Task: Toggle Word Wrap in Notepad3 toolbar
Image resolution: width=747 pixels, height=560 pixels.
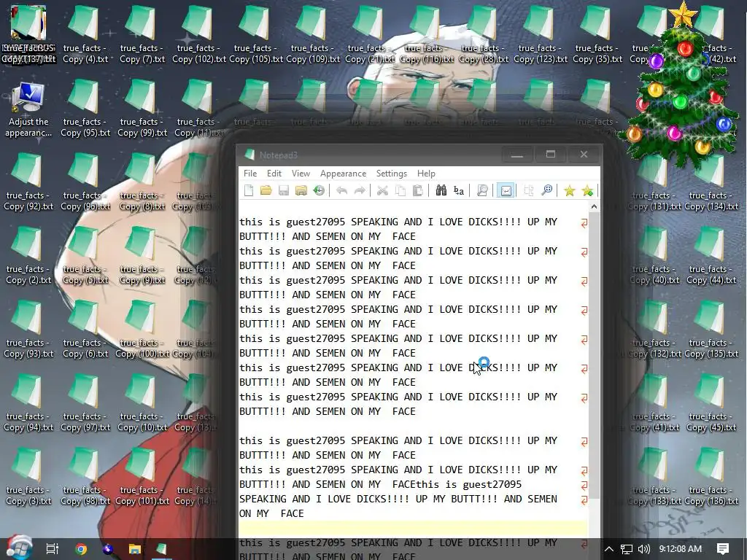Action: click(506, 191)
